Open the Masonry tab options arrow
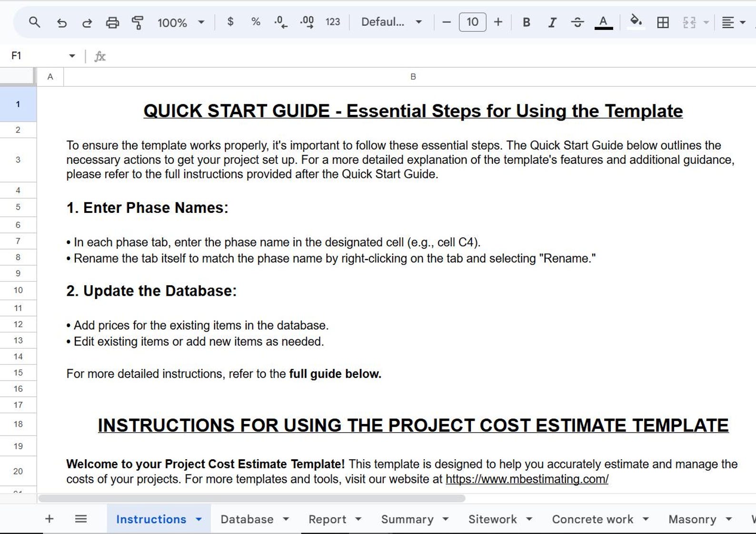 (x=728, y=519)
